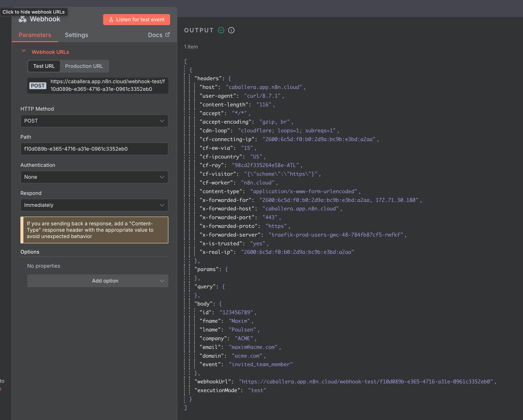The width and height of the screenshot is (523, 420).
Task: Click the Webhook URLs heading label
Action: (50, 52)
